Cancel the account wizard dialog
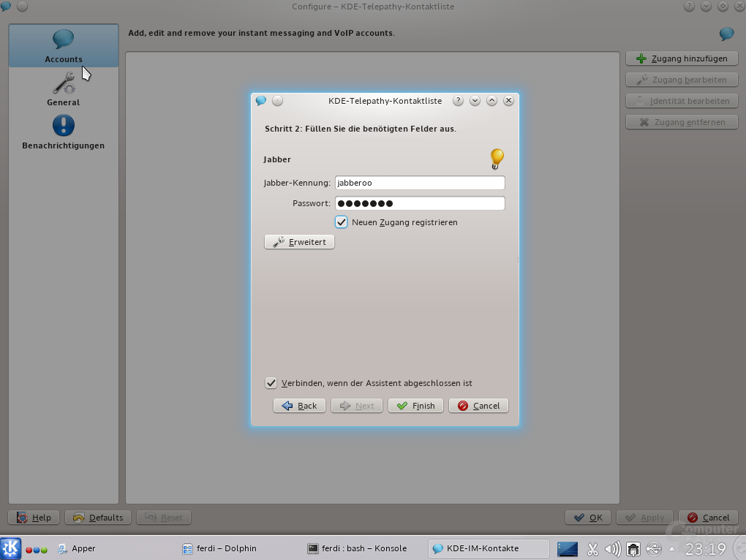This screenshot has width=746, height=560. coord(478,406)
